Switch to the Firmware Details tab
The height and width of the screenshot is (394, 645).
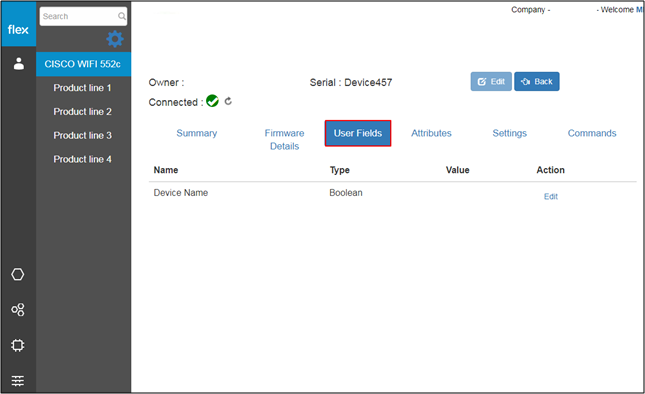click(x=284, y=139)
